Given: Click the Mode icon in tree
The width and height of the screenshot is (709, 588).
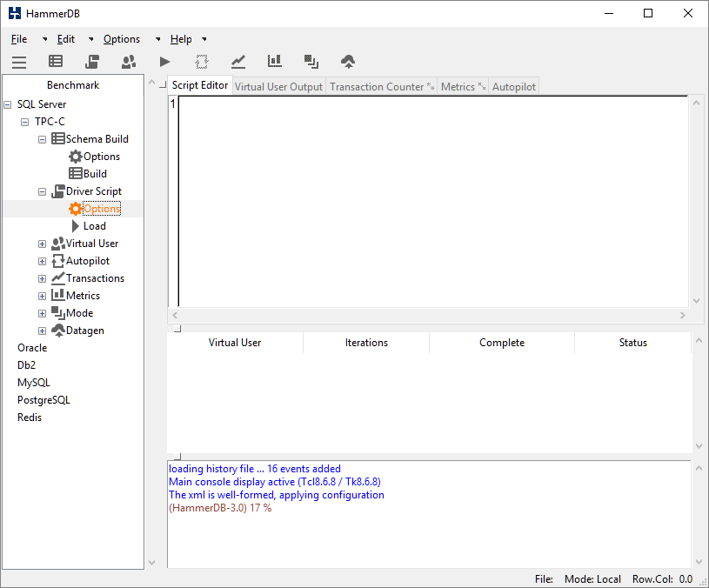Looking at the screenshot, I should pos(58,313).
